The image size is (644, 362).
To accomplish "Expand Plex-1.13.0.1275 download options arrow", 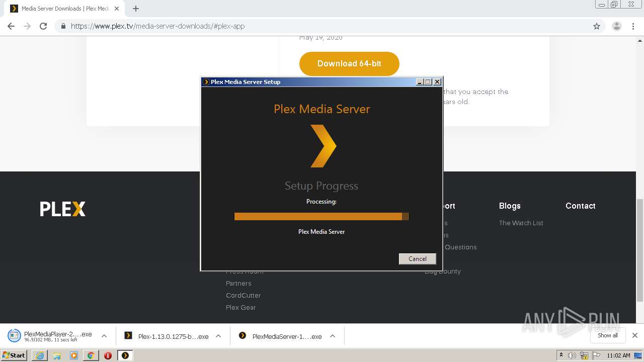I will coord(218,336).
